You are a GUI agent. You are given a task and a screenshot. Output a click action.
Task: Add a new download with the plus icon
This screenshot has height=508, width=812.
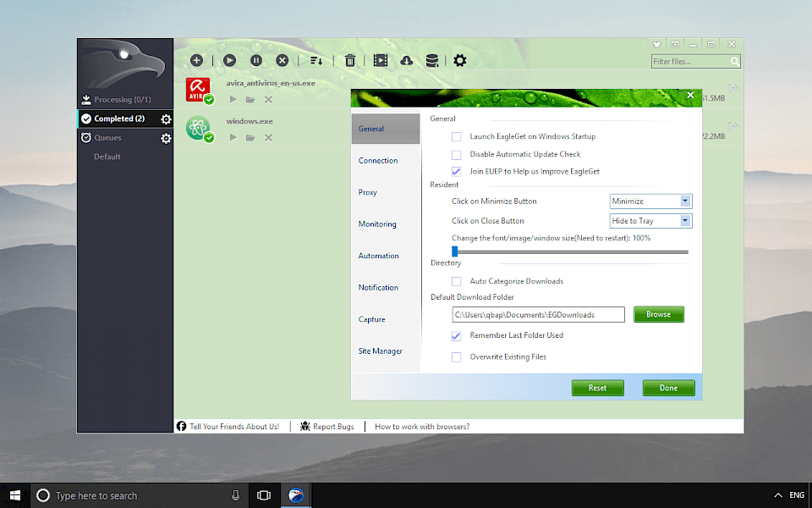pos(196,61)
